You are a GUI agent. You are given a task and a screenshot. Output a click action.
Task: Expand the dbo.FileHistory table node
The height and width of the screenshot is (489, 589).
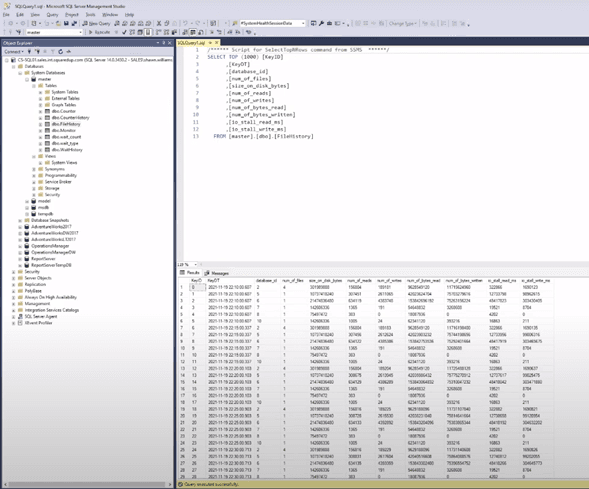(41, 124)
